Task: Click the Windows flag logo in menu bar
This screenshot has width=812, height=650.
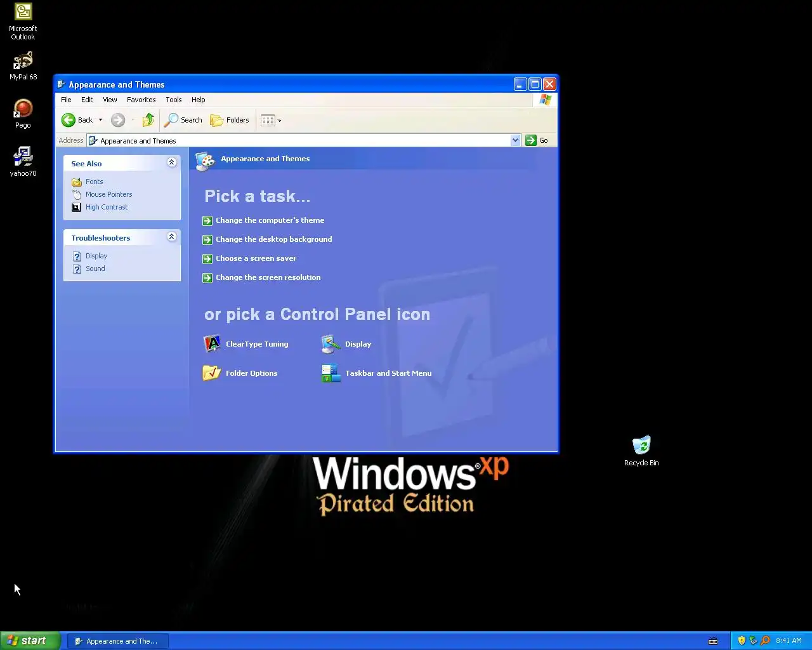Action: pos(545,100)
